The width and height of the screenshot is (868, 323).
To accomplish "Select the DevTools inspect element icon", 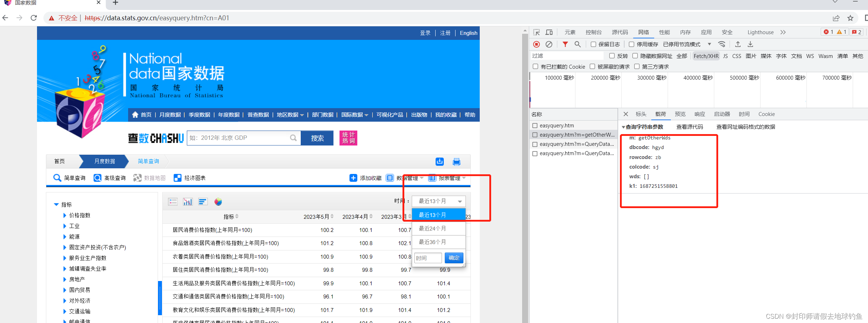I will 536,32.
